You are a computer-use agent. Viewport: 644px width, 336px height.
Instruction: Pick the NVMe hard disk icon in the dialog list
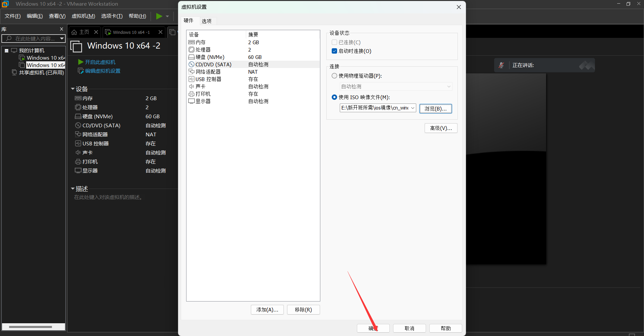point(192,57)
